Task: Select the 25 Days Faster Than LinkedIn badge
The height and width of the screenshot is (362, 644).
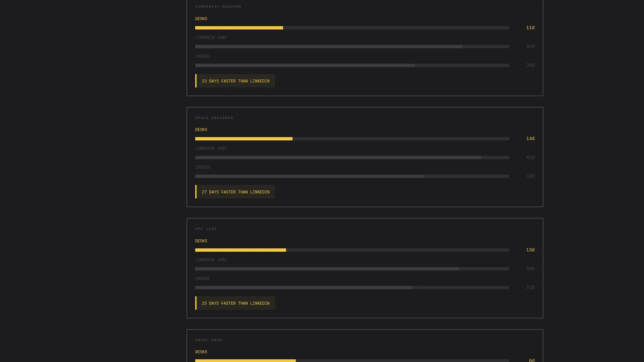Action: point(235,303)
